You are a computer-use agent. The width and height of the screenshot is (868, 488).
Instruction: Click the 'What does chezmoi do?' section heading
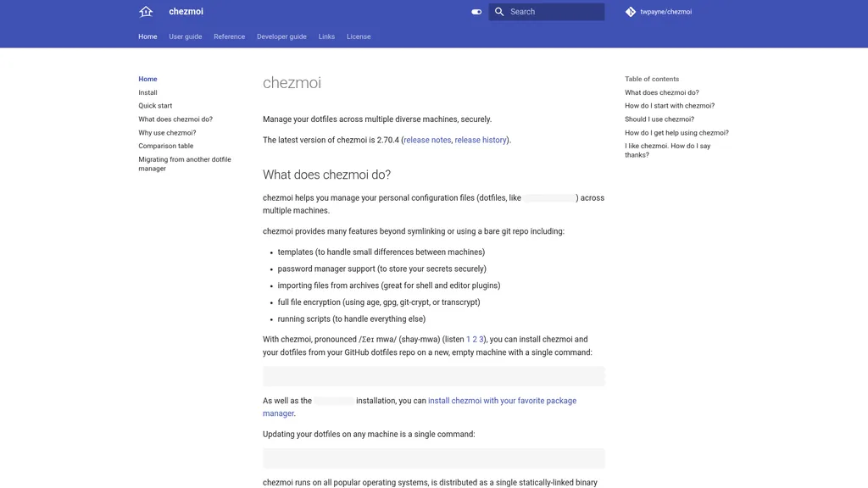pyautogui.click(x=326, y=175)
